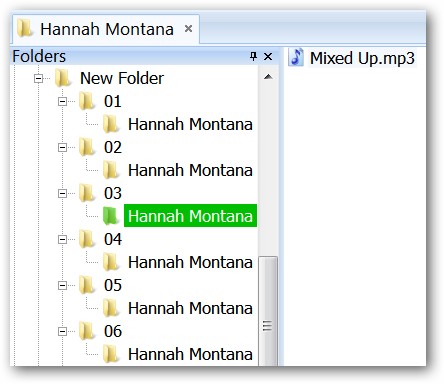Screen dimensions: 444x384
Task: Select Hannah Montana label under folder 01
Action: pos(190,124)
